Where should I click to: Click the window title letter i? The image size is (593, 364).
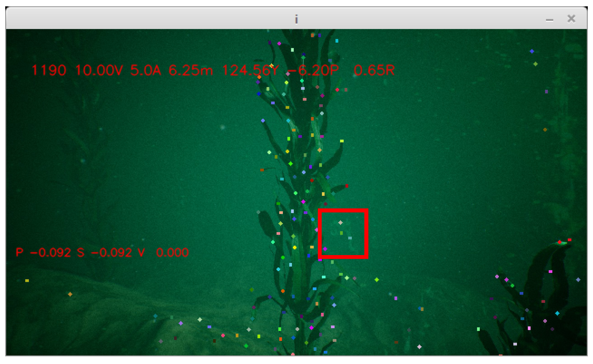pyautogui.click(x=296, y=19)
